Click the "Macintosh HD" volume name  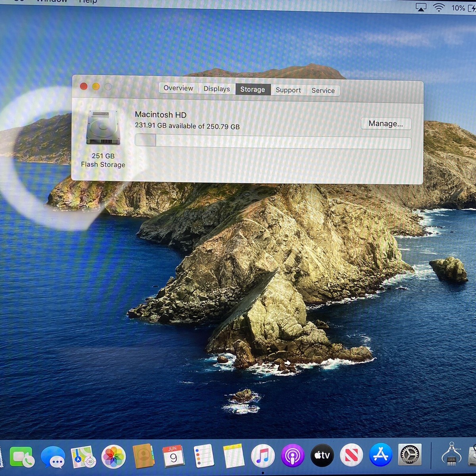[161, 115]
